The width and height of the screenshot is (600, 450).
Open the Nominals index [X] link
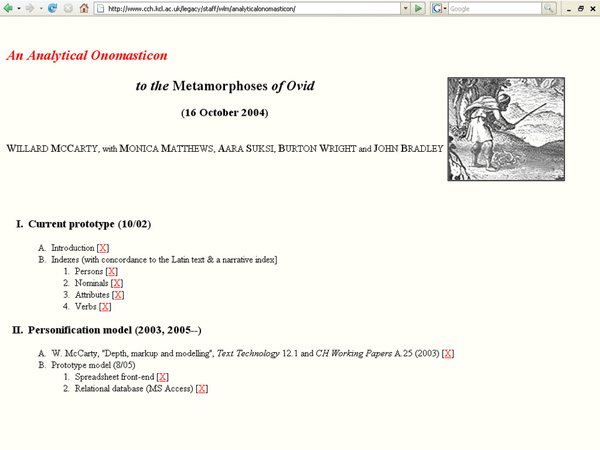118,283
